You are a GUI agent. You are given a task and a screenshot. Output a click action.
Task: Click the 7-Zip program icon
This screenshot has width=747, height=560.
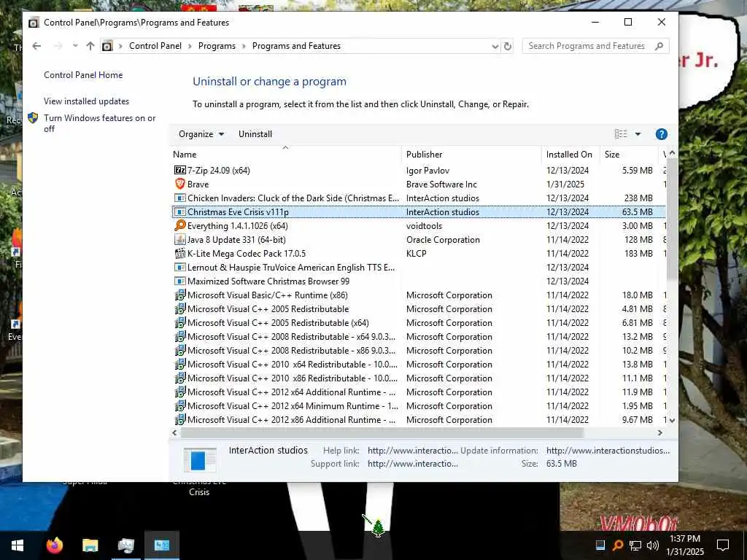click(x=179, y=170)
